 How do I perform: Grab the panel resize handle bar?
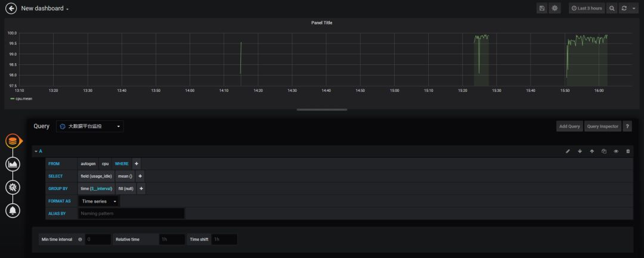click(322, 110)
